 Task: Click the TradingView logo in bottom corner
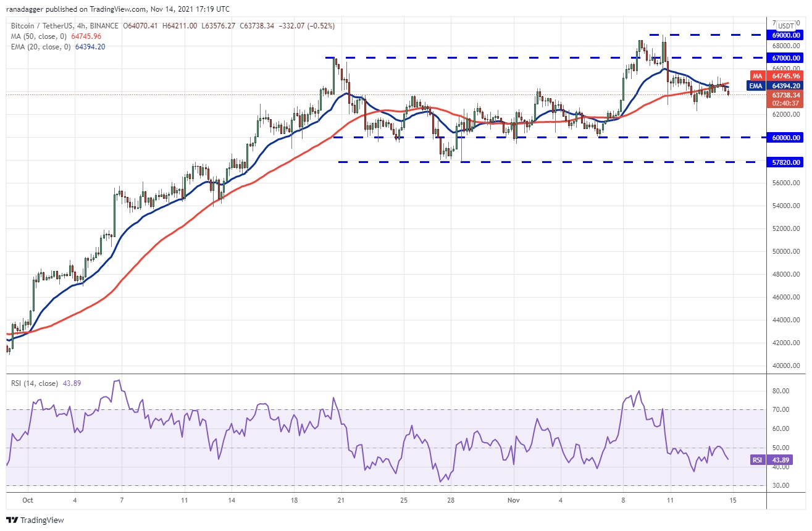click(x=35, y=520)
